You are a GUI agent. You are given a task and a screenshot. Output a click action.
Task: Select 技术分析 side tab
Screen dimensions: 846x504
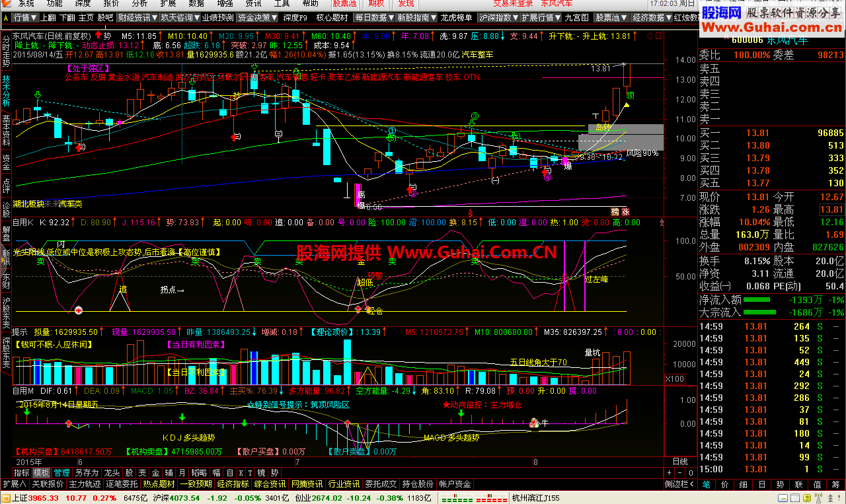(6, 90)
